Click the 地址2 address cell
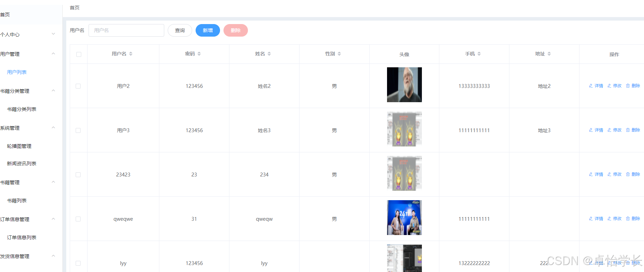This screenshot has width=644, height=272. click(544, 86)
